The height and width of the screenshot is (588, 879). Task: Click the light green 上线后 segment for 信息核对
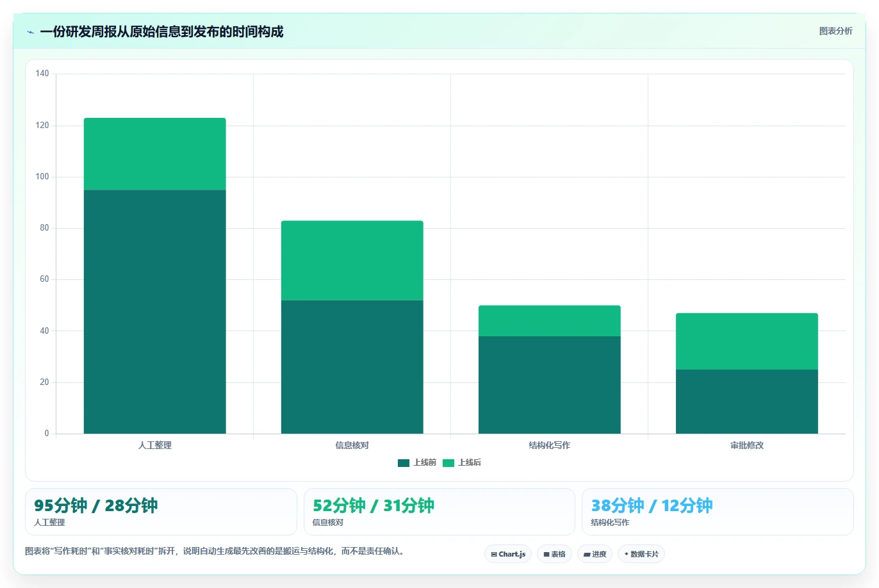point(352,261)
